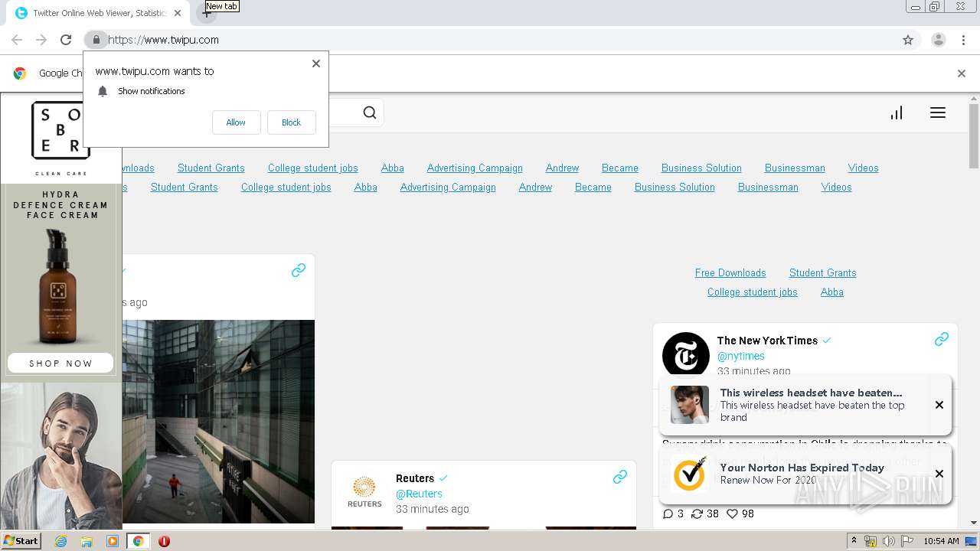Open the Free Downloads link above NYT card
Screen dimensions: 980x551
pos(730,272)
